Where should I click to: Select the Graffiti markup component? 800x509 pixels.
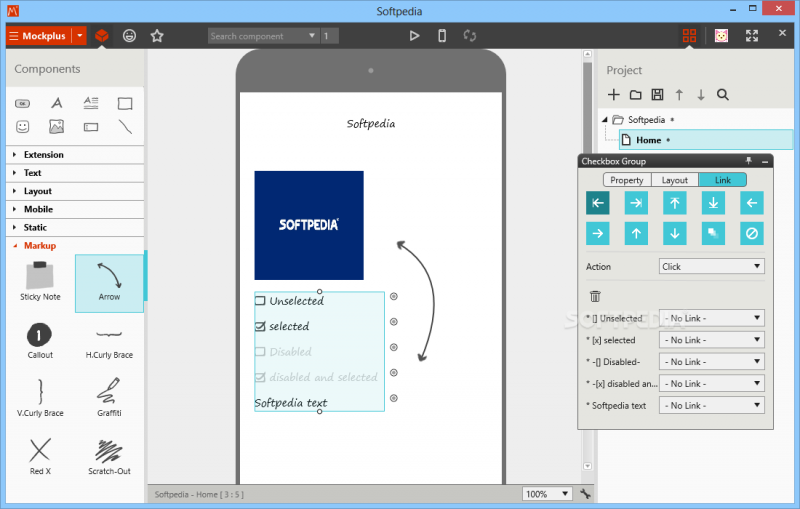(109, 398)
